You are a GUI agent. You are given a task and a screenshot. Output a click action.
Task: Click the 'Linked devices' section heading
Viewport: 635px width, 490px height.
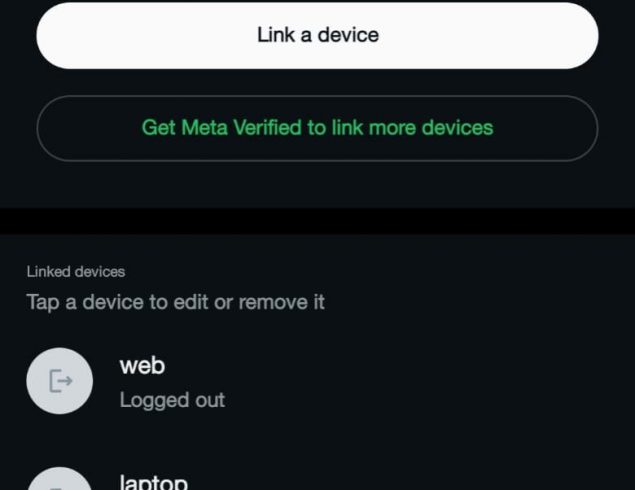click(x=76, y=271)
